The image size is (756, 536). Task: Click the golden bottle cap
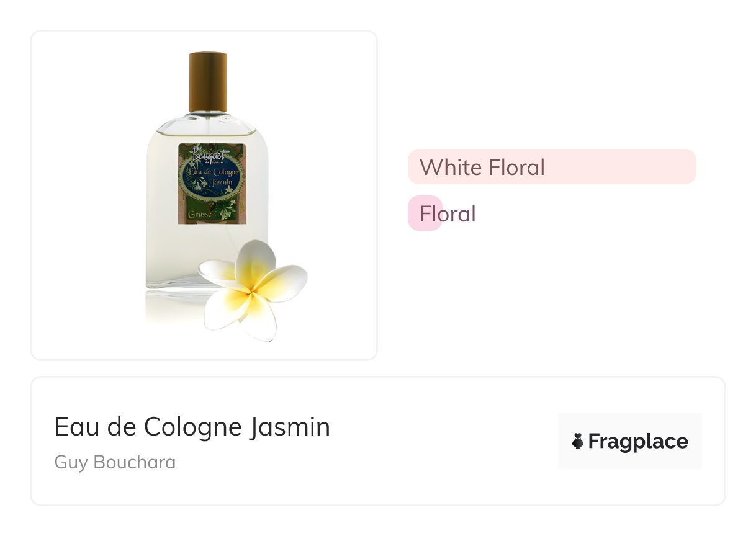208,82
